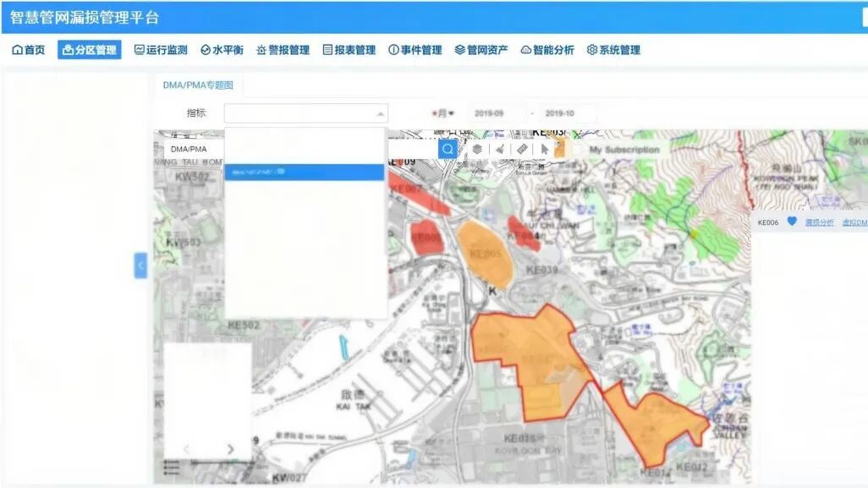The width and height of the screenshot is (868, 488).
Task: Select the pointer selection tool on map toolbar
Action: pyautogui.click(x=545, y=147)
